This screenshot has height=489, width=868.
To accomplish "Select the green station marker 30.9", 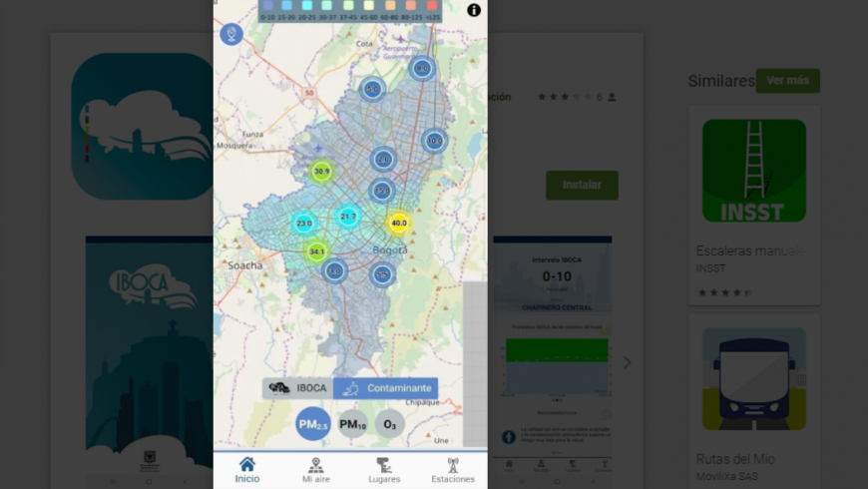I will coord(321,172).
